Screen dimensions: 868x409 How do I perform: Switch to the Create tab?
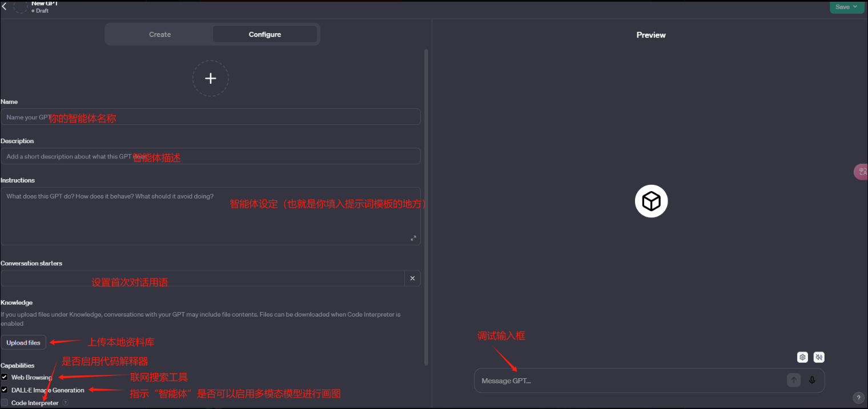(x=160, y=34)
